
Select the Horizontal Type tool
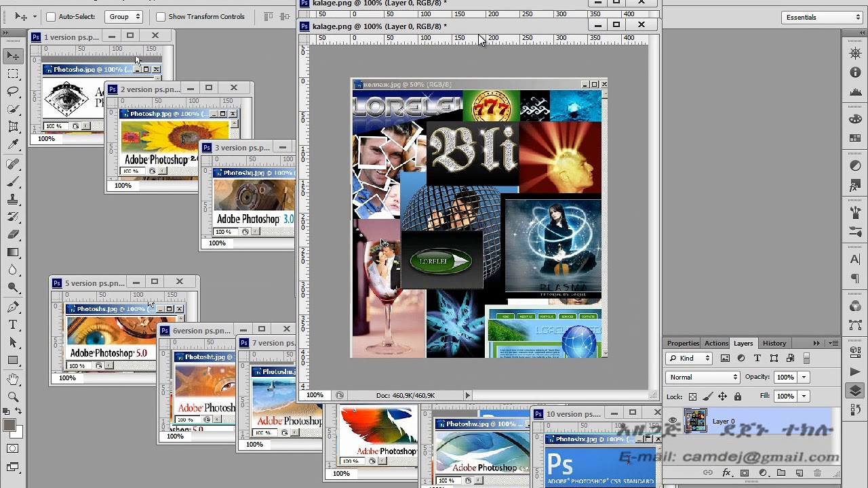[x=13, y=325]
